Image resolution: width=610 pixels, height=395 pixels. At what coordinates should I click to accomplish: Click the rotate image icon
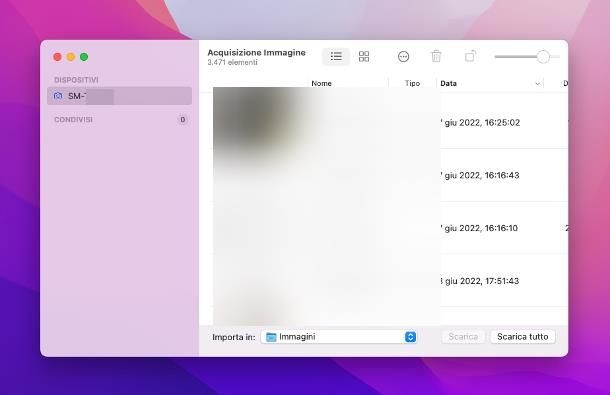pos(470,56)
